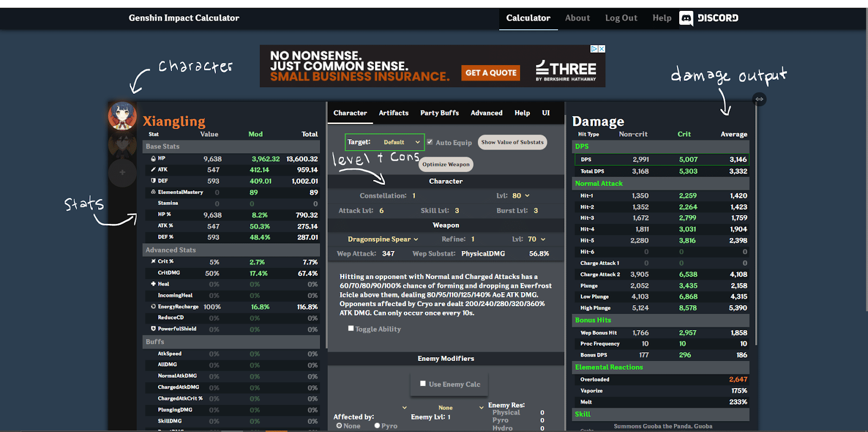
Task: Switch to the Character tab
Action: pyautogui.click(x=350, y=113)
